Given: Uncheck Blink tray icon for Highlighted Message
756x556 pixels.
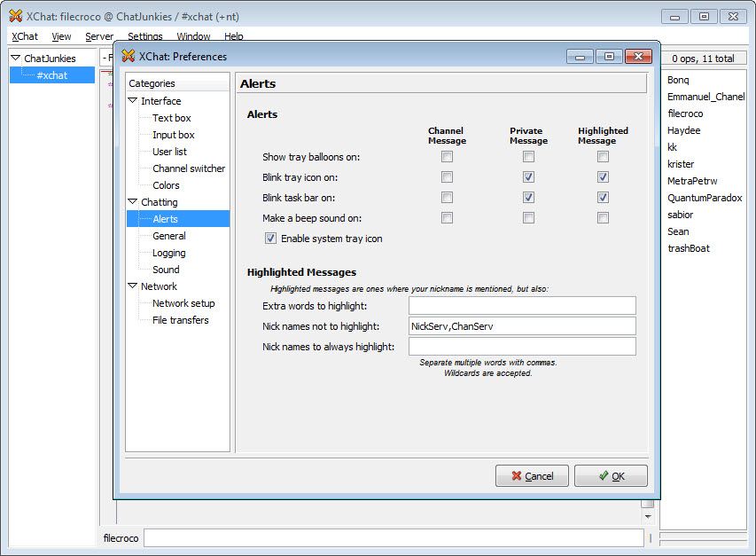Looking at the screenshot, I should 603,177.
